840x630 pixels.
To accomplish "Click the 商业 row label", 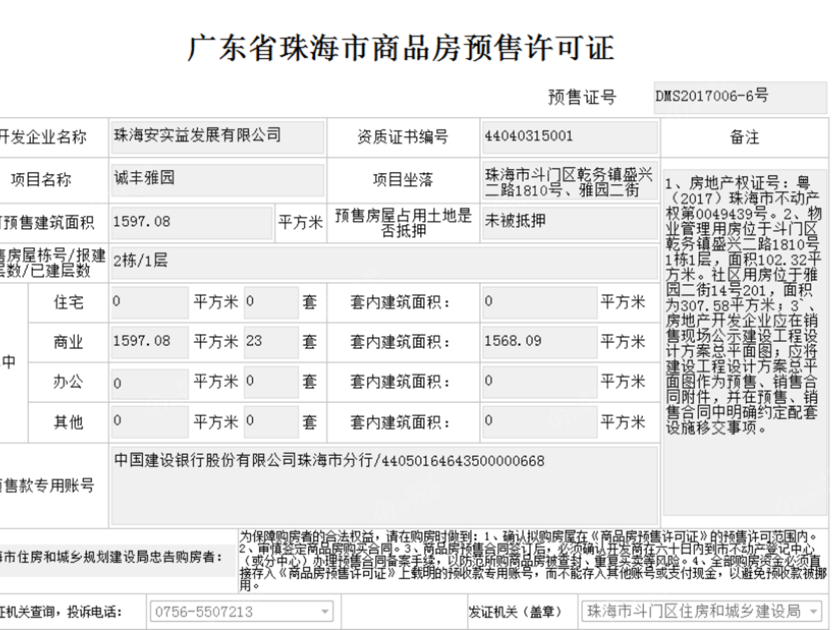I will point(68,342).
